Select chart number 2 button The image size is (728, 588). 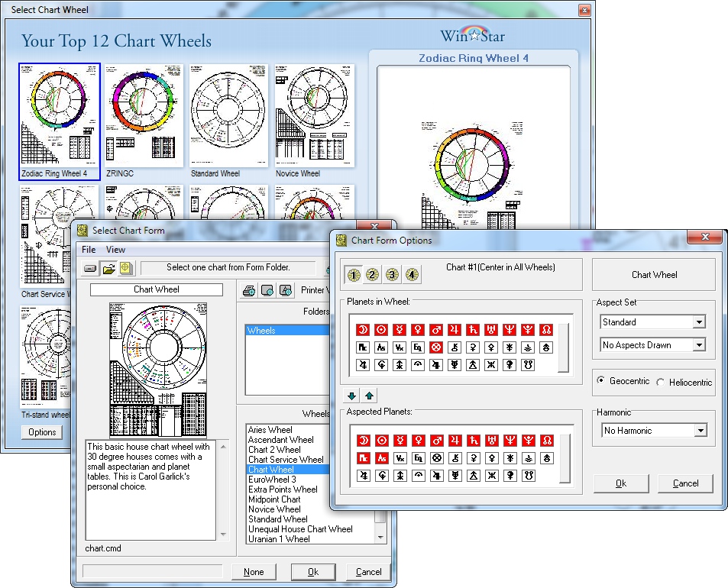tap(372, 275)
